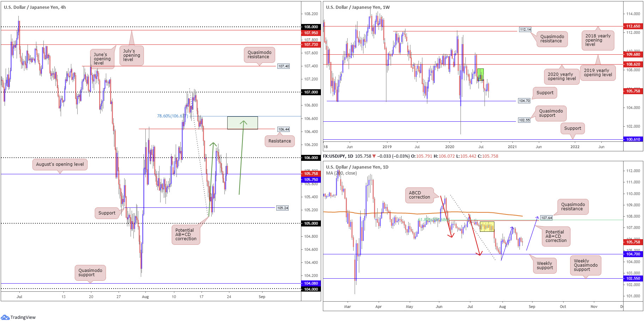The width and height of the screenshot is (644, 321).
Task: Click the ABCD correction callout on daily chart
Action: 419,195
